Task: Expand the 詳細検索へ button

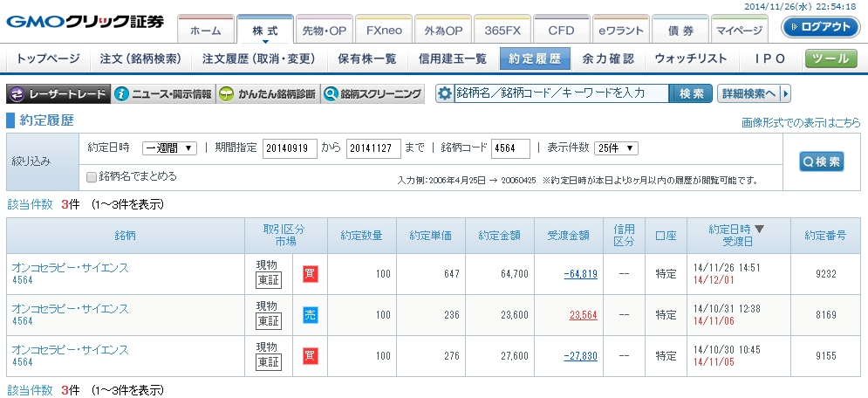Action: coord(753,93)
